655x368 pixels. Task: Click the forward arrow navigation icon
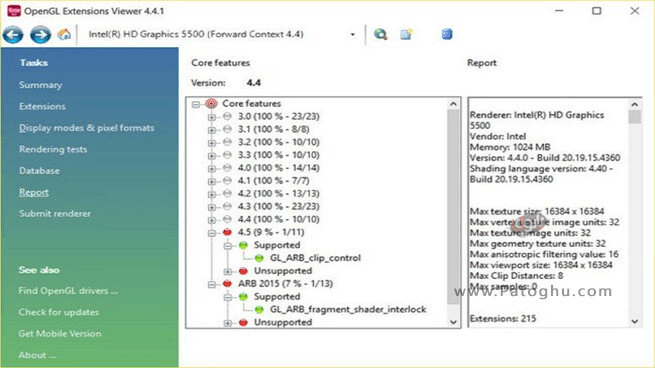(x=41, y=35)
